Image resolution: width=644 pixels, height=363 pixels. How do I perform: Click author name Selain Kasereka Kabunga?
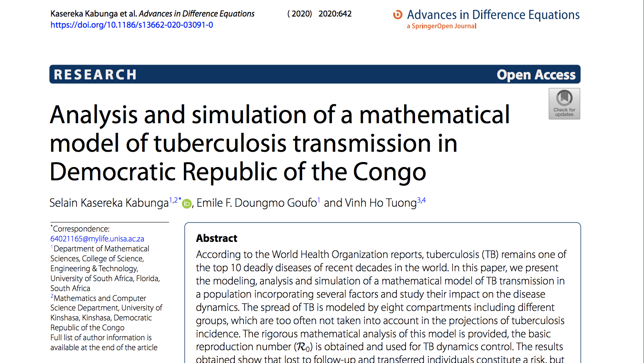point(109,203)
